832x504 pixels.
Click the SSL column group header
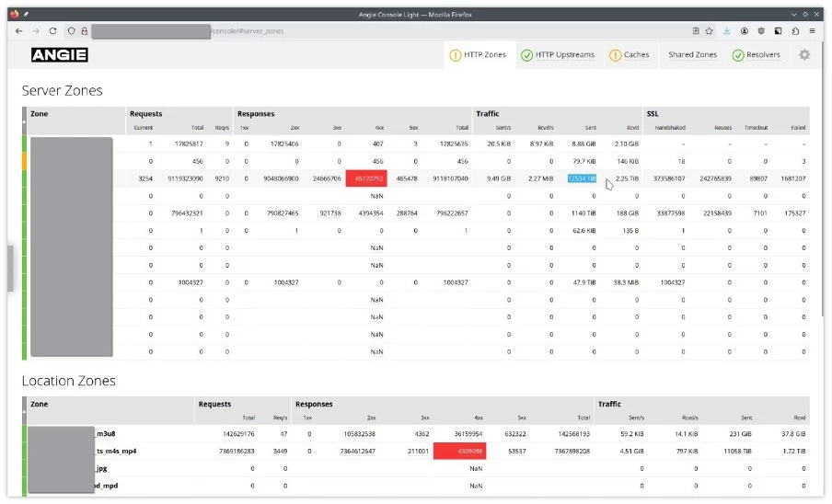click(x=653, y=114)
